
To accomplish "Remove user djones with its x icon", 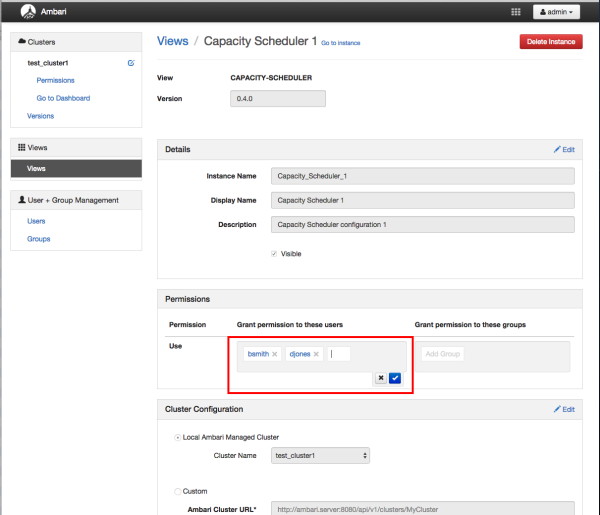I will point(316,354).
